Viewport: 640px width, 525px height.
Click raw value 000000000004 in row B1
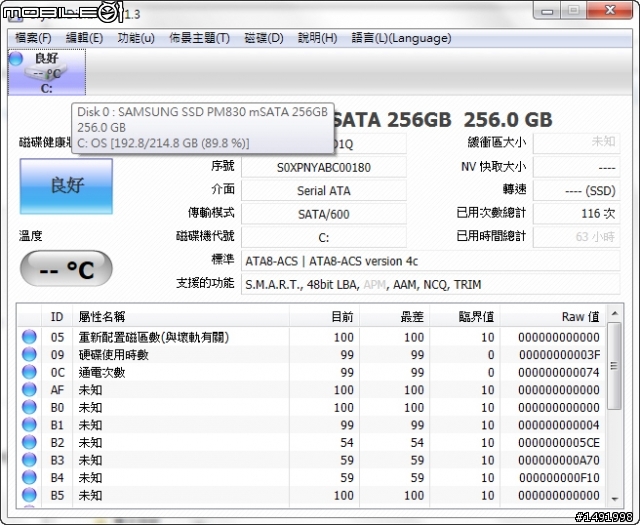[559, 425]
